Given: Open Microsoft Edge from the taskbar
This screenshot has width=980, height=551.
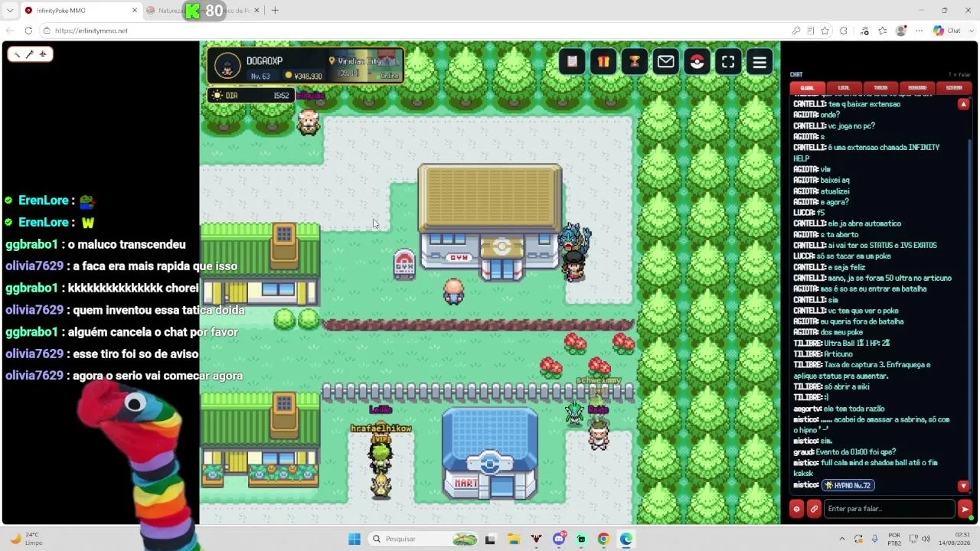Looking at the screenshot, I should pyautogui.click(x=626, y=539).
